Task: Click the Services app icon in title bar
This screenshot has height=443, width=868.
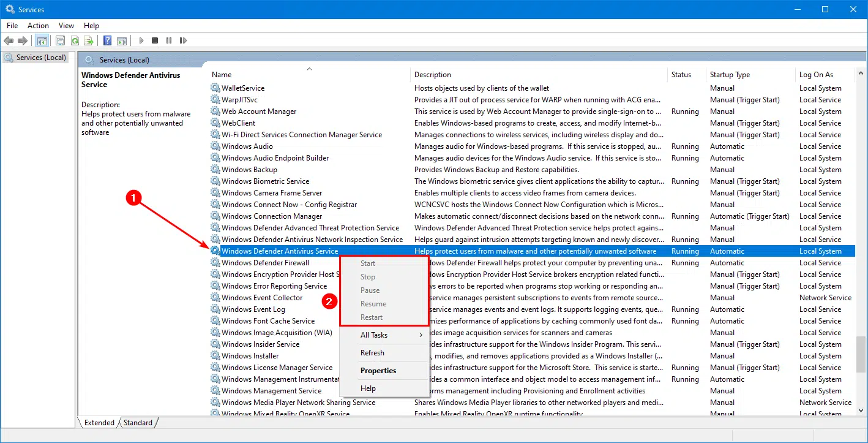Action: coord(10,9)
